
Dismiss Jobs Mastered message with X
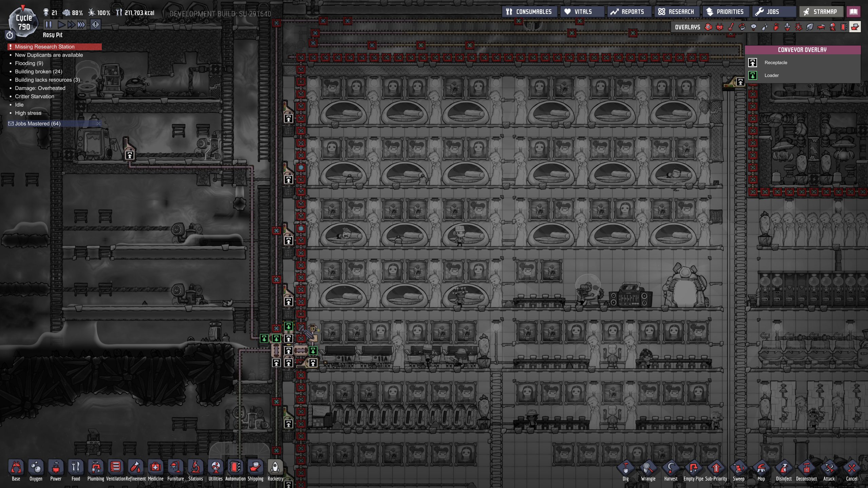[x=98, y=124]
